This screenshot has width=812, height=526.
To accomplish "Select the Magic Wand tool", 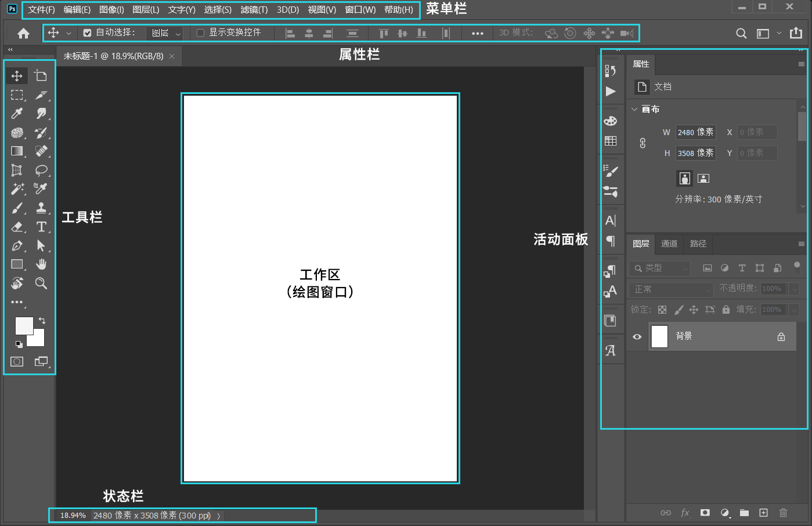I will [x=17, y=188].
